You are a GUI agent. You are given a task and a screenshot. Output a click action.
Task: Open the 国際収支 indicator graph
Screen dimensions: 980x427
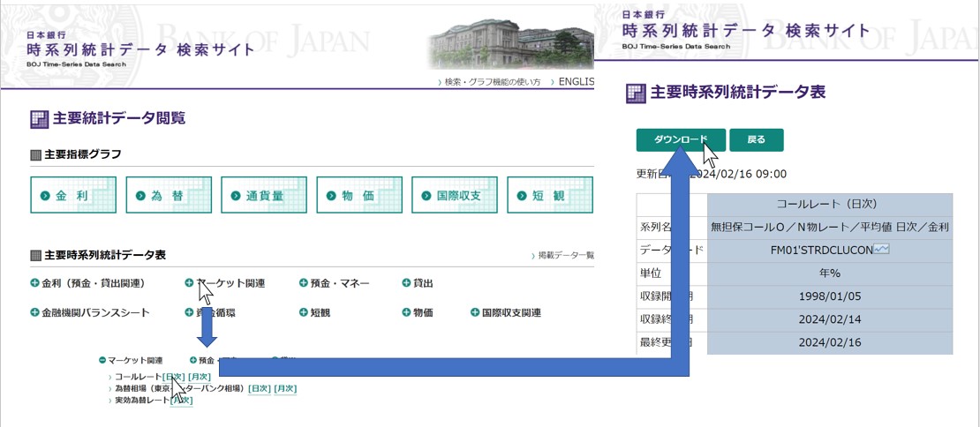tap(454, 195)
